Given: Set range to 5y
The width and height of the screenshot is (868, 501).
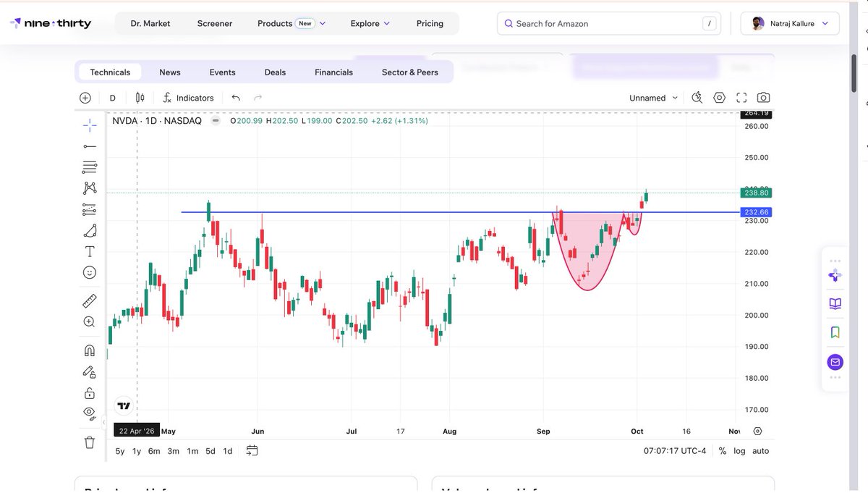Looking at the screenshot, I should (x=120, y=451).
